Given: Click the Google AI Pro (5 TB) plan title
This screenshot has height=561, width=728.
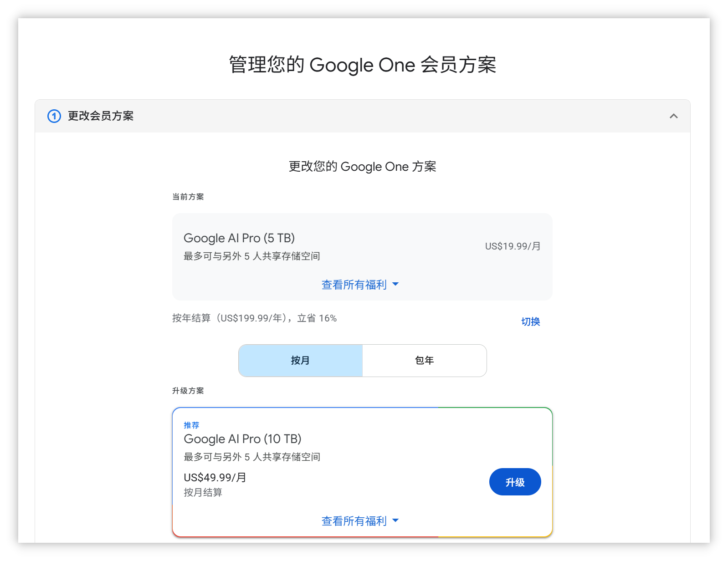Looking at the screenshot, I should tap(239, 238).
